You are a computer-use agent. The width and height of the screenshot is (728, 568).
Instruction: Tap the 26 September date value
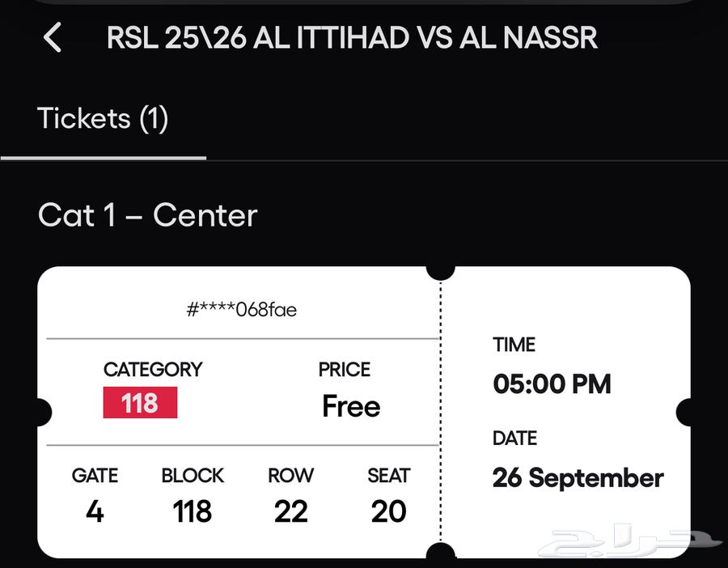578,478
